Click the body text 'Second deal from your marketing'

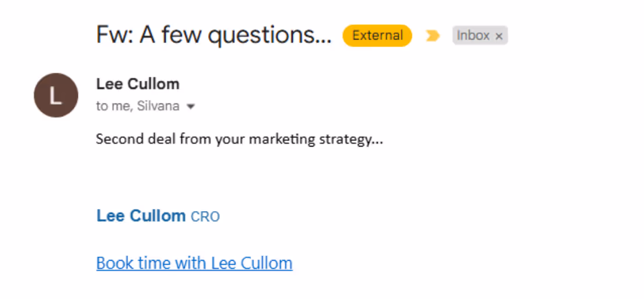pos(206,140)
